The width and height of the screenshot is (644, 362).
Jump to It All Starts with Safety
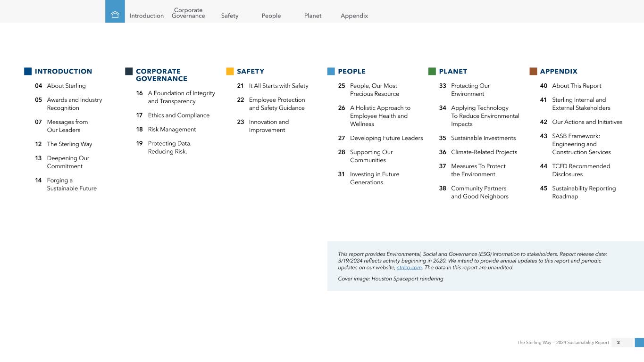278,86
